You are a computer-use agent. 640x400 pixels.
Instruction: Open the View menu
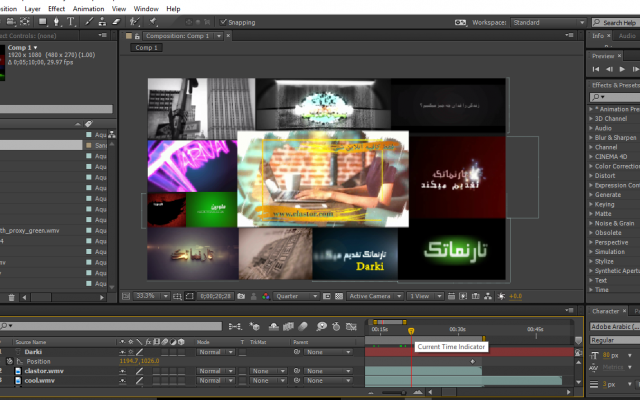[119, 9]
